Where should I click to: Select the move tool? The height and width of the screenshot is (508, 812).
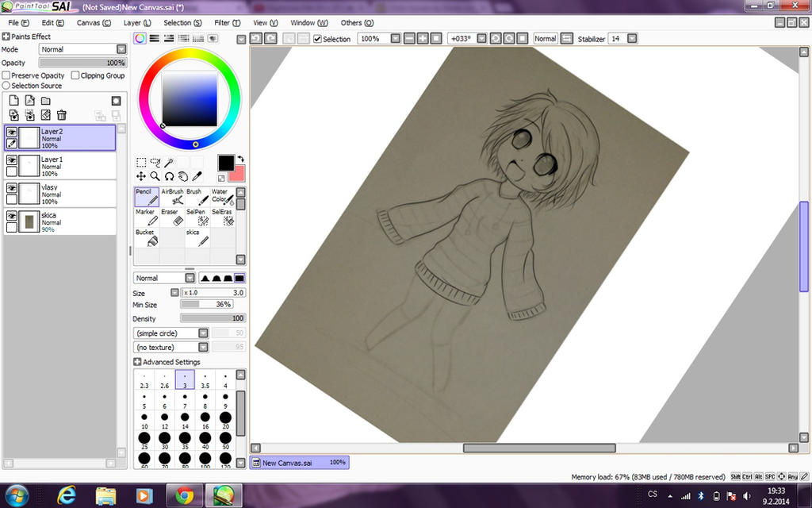pos(141,176)
